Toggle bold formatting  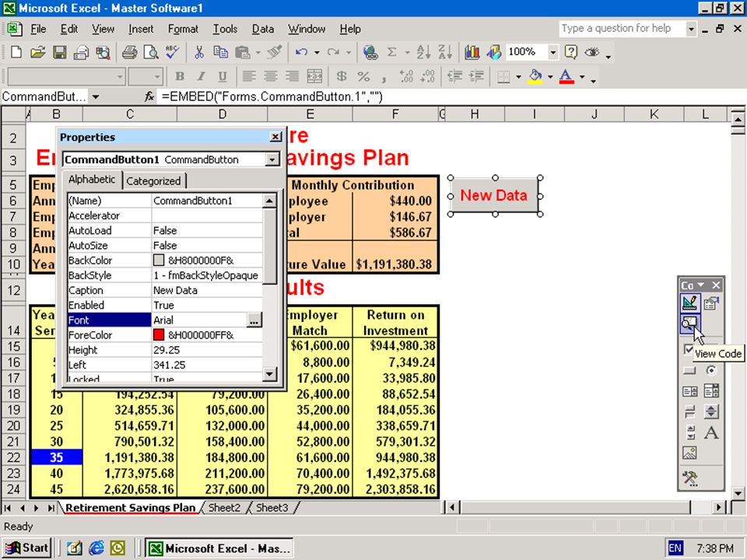click(180, 76)
